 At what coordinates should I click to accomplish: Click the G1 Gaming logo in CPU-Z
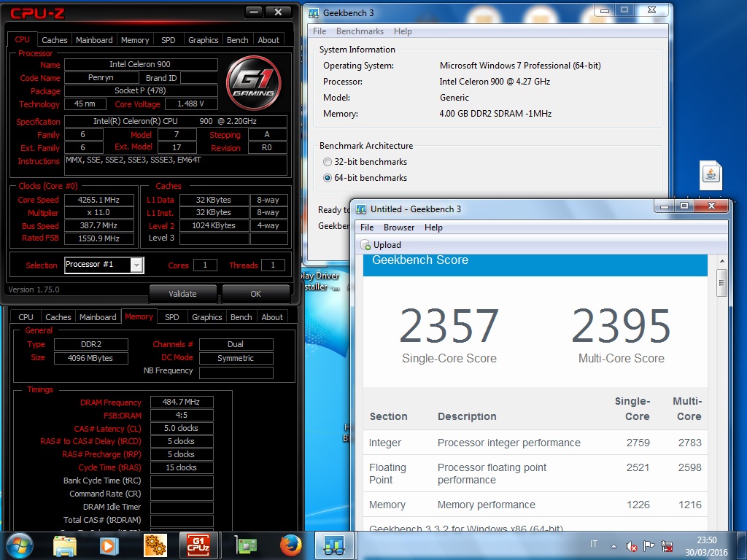pyautogui.click(x=253, y=83)
